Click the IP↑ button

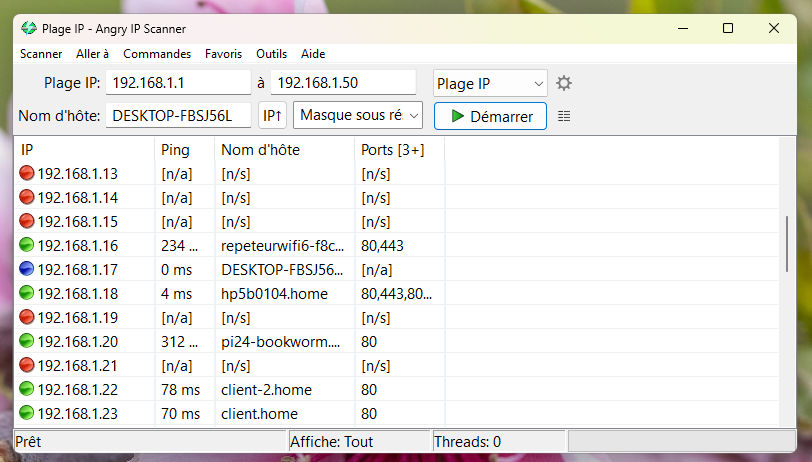click(272, 115)
